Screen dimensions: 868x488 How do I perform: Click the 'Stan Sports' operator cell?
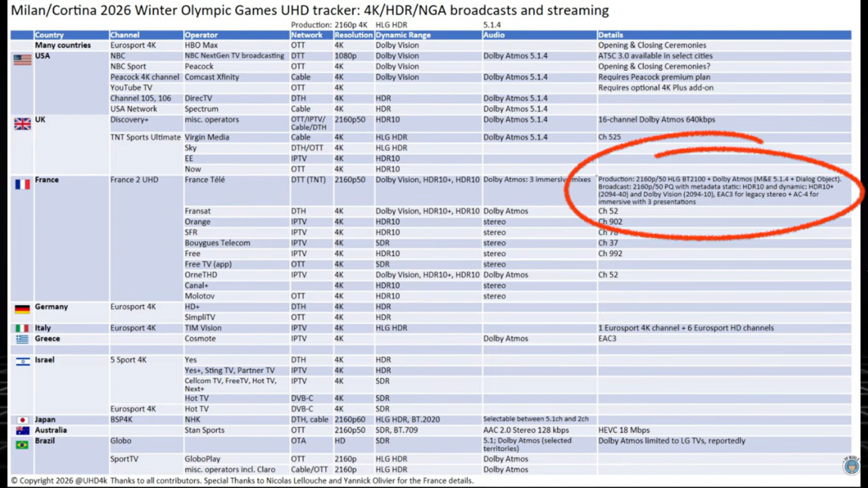tap(205, 430)
